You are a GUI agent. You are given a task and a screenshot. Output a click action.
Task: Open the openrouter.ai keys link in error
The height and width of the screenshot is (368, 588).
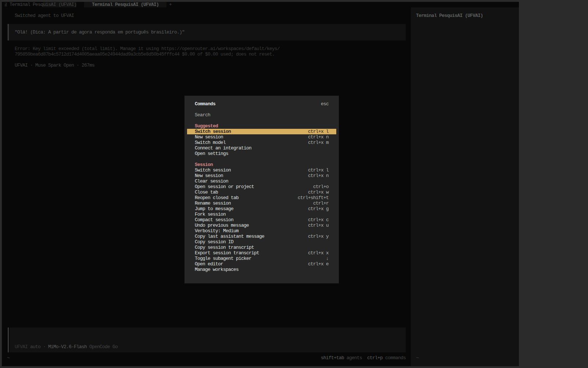(220, 49)
